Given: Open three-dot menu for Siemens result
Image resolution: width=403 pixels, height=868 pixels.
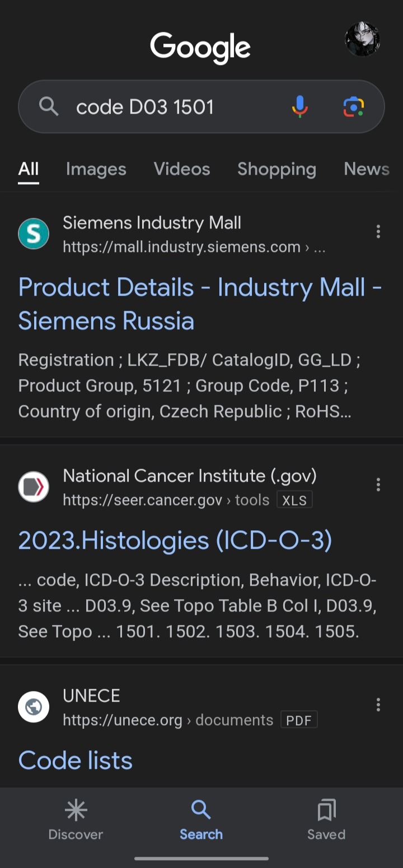Looking at the screenshot, I should 378,231.
